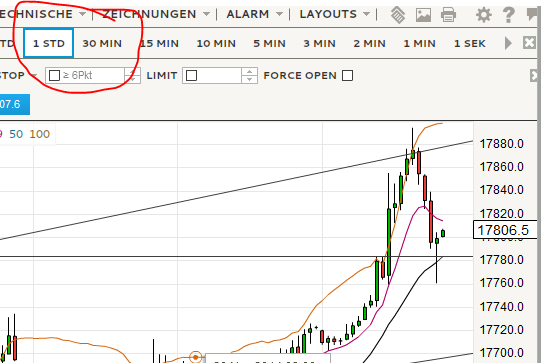Click the 50 moving average label
Viewport: 541px width, 363px height.
pos(16,134)
